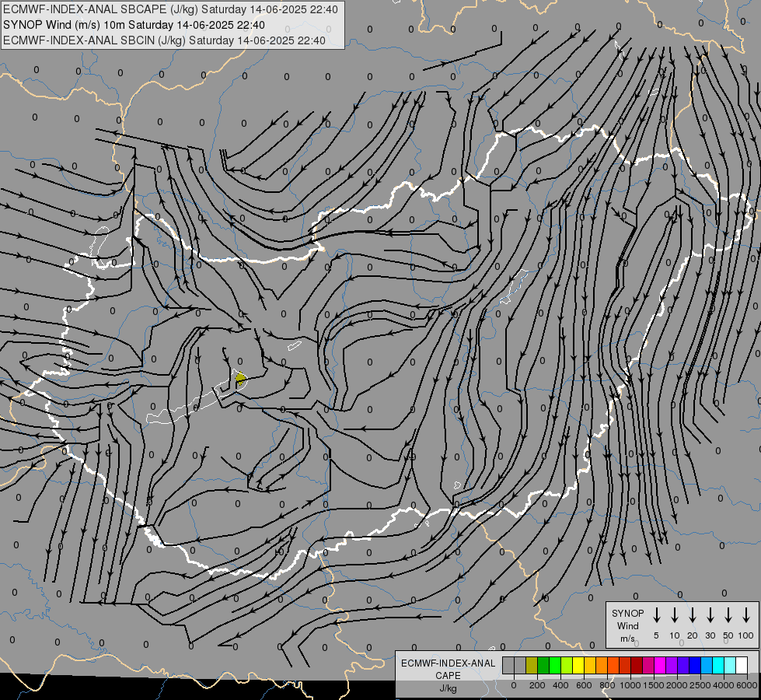Click the 50 m/s wind arrow in legend
The image size is (761, 700).
click(x=728, y=615)
